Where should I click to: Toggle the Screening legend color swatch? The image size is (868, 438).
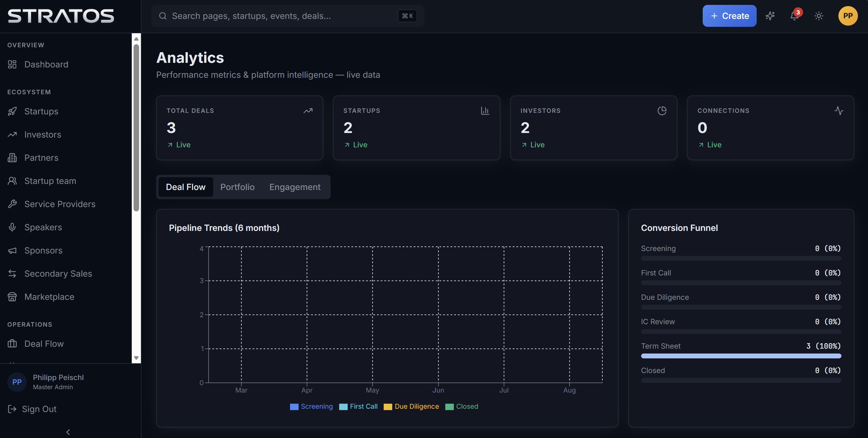click(x=294, y=407)
